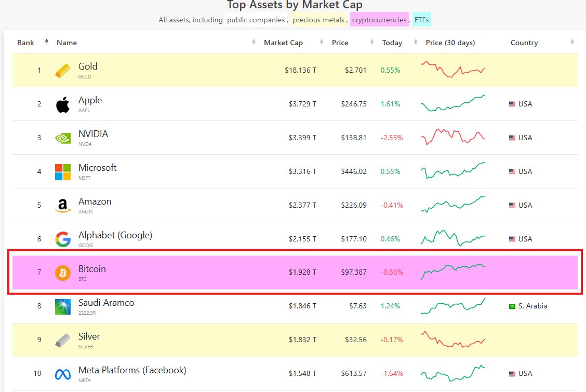Click the USA flag in Amazon row
The width and height of the screenshot is (586, 392).
tap(512, 205)
